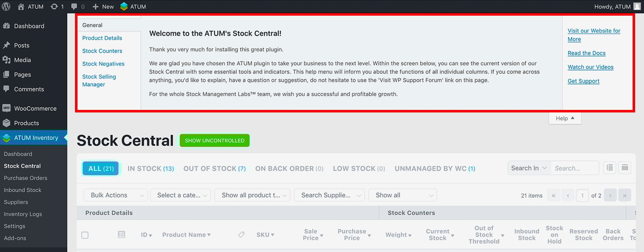Image resolution: width=644 pixels, height=252 pixels.
Task: Switch to the Stock Counters help tab
Action: tap(102, 51)
